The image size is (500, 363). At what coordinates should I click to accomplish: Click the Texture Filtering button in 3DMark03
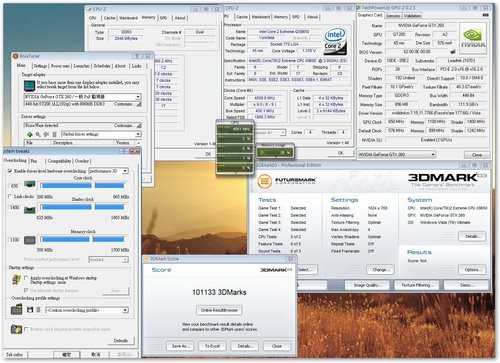click(x=417, y=285)
